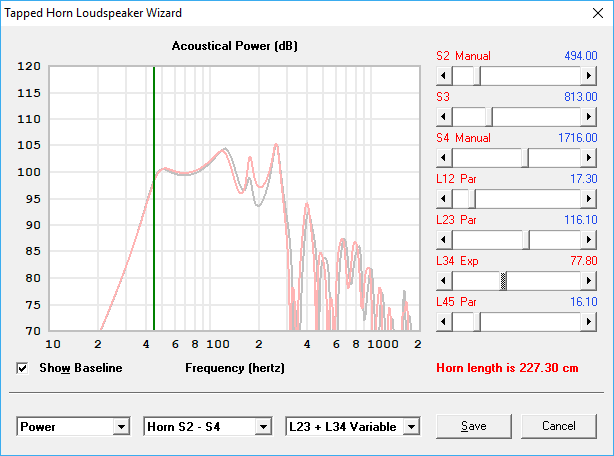The height and width of the screenshot is (456, 614).
Task: Click the S2 value 494.00
Action: (x=581, y=56)
